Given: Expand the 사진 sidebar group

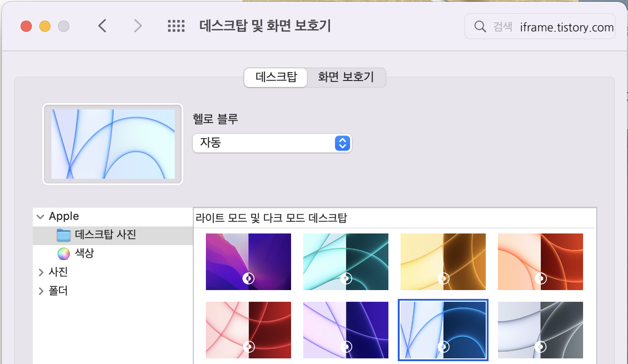Looking at the screenshot, I should pyautogui.click(x=41, y=272).
